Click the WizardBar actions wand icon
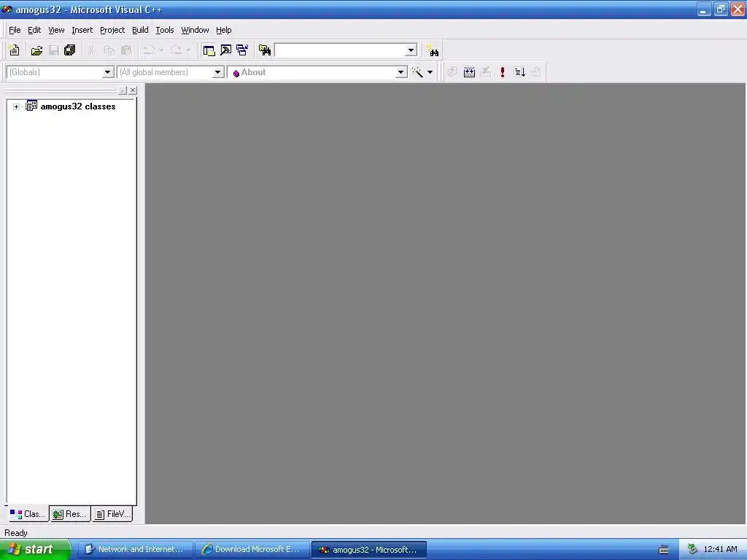This screenshot has height=560, width=747. click(x=417, y=72)
